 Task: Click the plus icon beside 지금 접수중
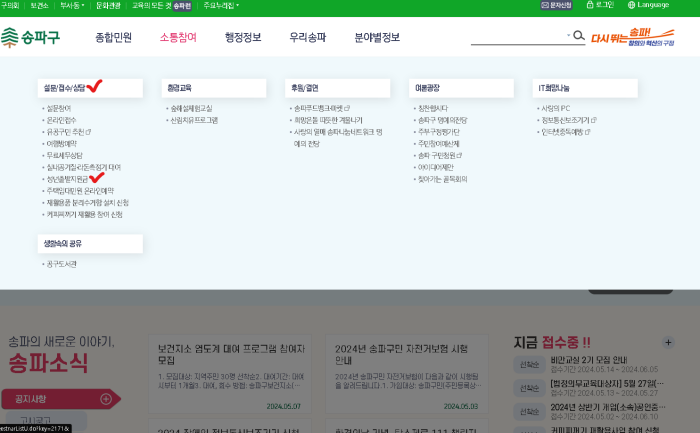(668, 342)
